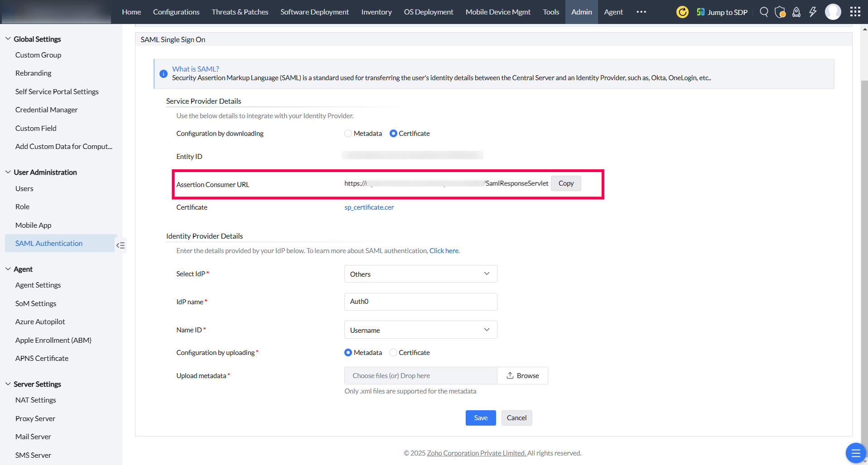Collapse the left sidebar panel icon

pos(121,245)
